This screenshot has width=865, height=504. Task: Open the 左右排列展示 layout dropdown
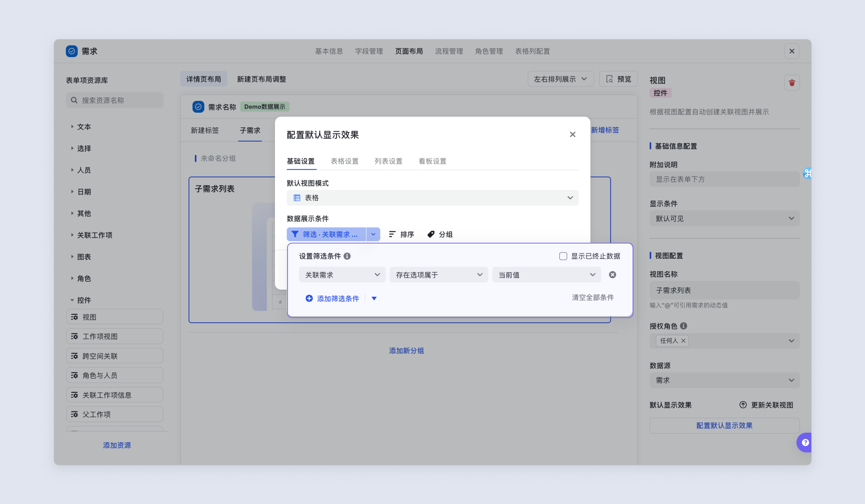pyautogui.click(x=560, y=79)
